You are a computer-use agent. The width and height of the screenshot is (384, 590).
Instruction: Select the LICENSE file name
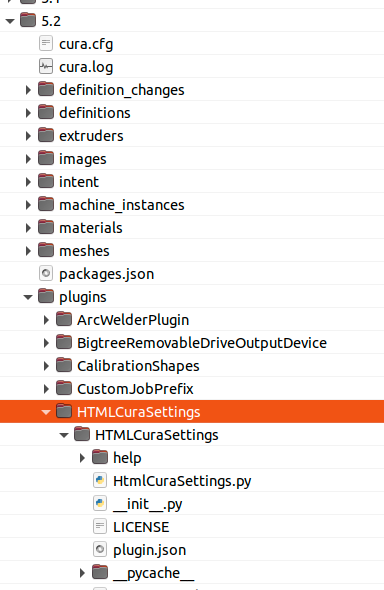[141, 527]
